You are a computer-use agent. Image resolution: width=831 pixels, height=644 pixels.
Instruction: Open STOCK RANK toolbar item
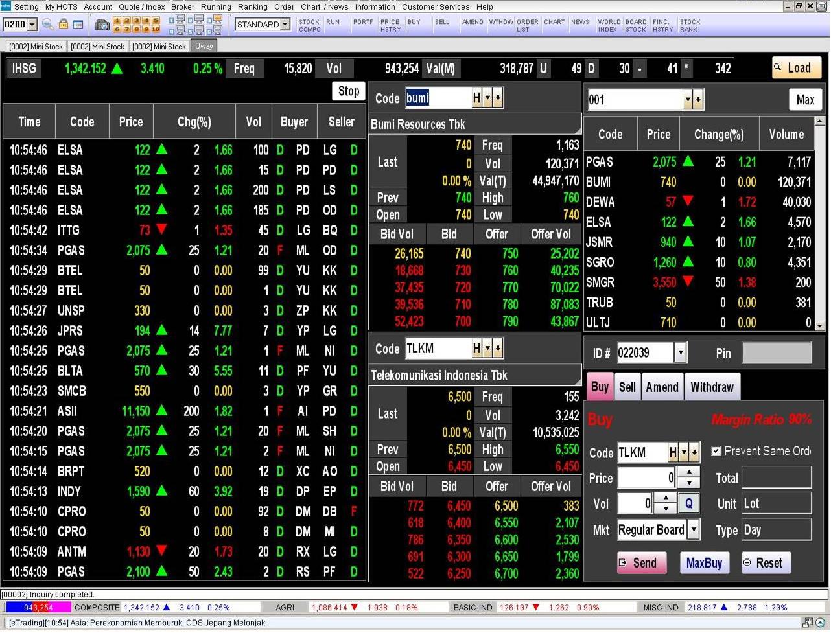tap(690, 25)
